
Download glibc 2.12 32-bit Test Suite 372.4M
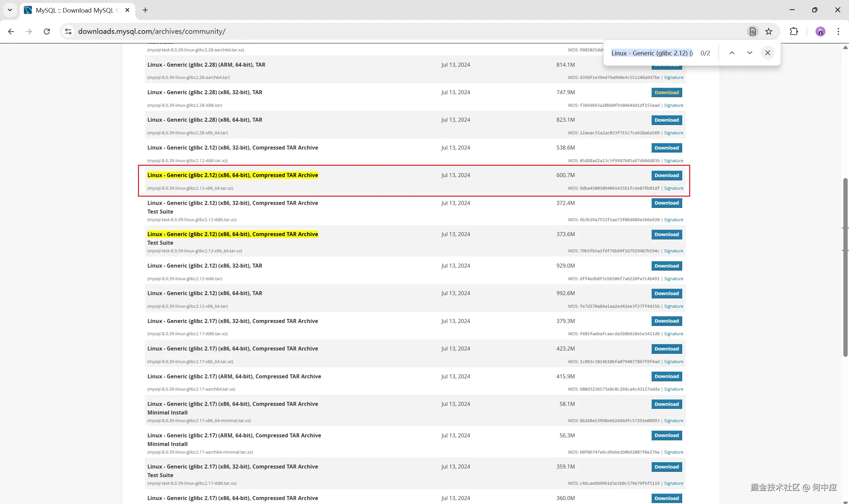[666, 203]
